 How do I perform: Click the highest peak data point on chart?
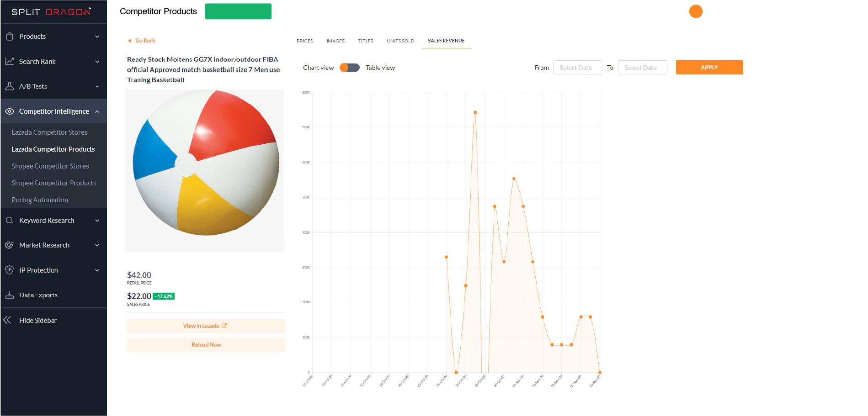click(x=475, y=112)
